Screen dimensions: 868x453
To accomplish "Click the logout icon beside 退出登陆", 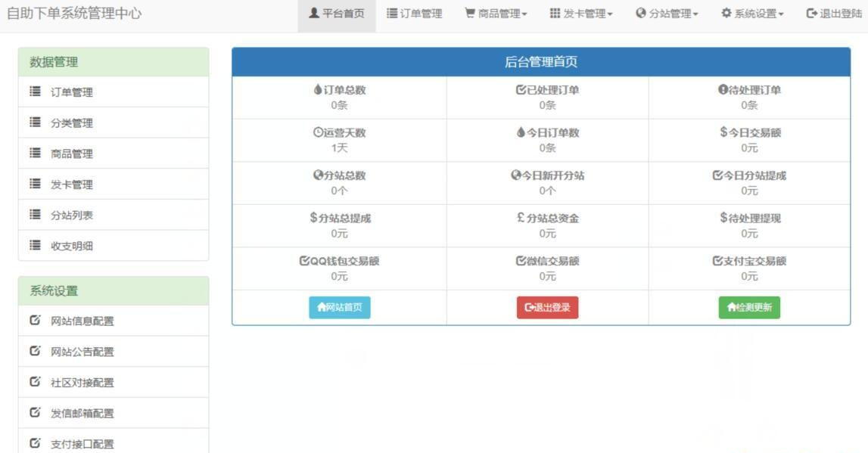I will 811,13.
